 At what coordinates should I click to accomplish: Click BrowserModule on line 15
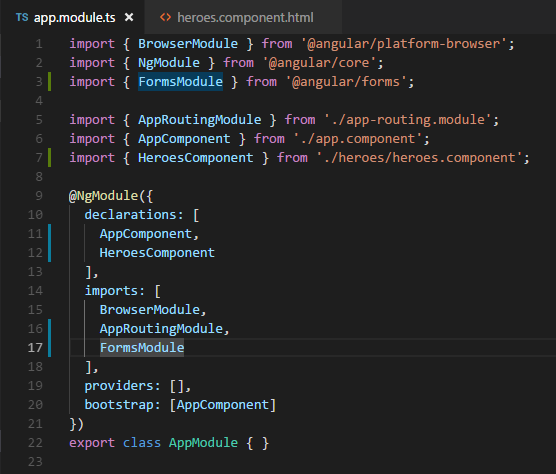[x=150, y=310]
